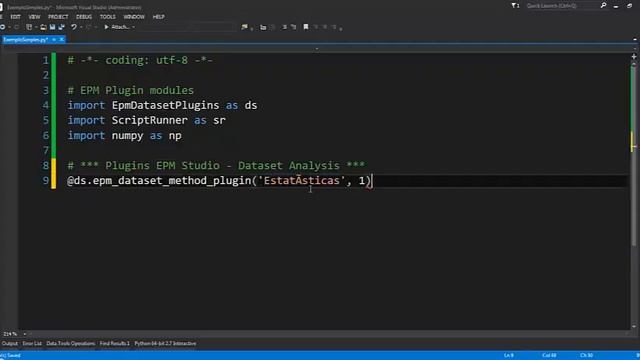Open the editor zoom percentage dropdown
The height and width of the screenshot is (360, 640).
tap(24, 334)
